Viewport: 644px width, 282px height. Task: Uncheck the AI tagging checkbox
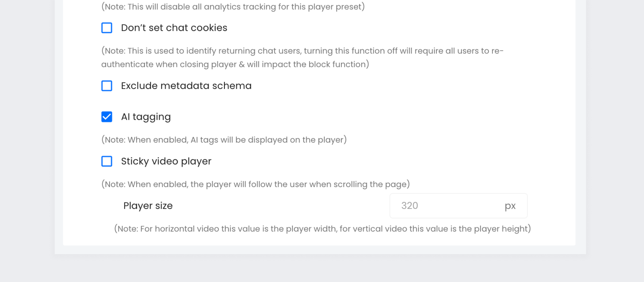(107, 117)
